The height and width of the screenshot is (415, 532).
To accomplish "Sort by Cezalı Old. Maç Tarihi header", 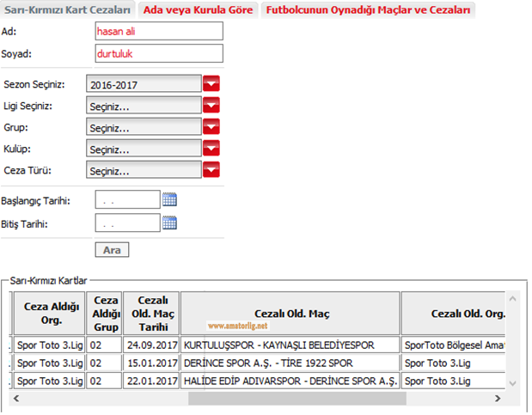I will (x=150, y=313).
